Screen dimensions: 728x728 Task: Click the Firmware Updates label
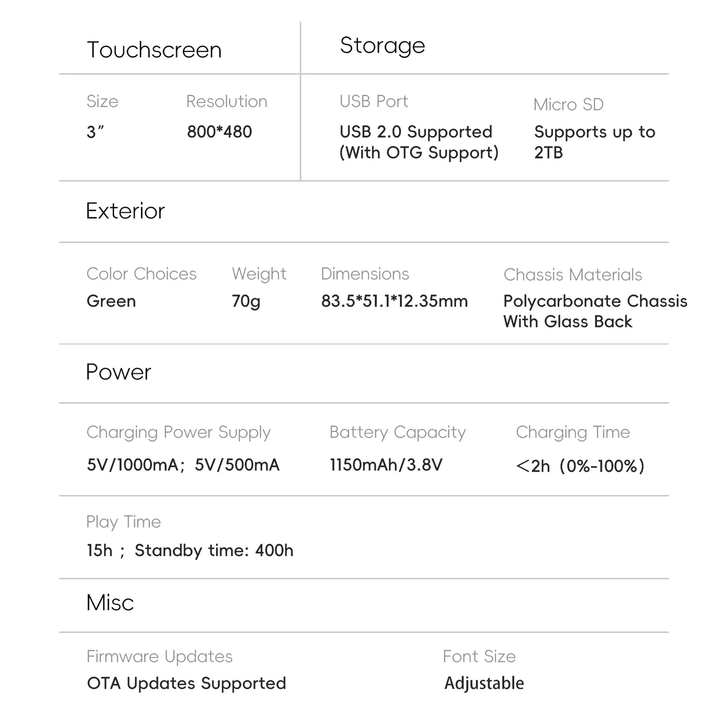tap(160, 656)
